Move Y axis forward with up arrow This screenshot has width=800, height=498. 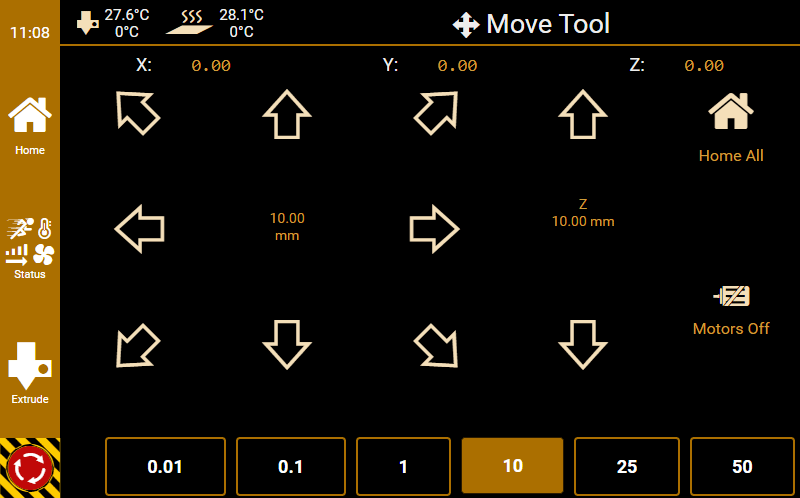pyautogui.click(x=287, y=114)
